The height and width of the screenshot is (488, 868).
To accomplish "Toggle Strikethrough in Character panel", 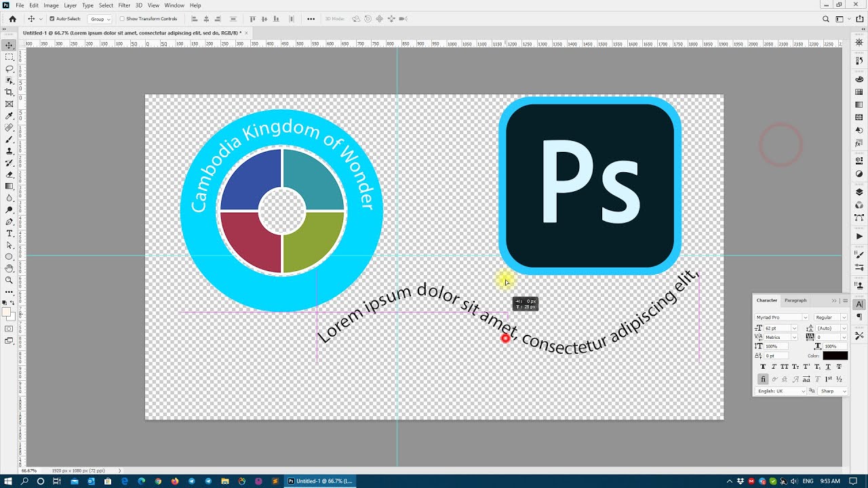I will point(839,367).
